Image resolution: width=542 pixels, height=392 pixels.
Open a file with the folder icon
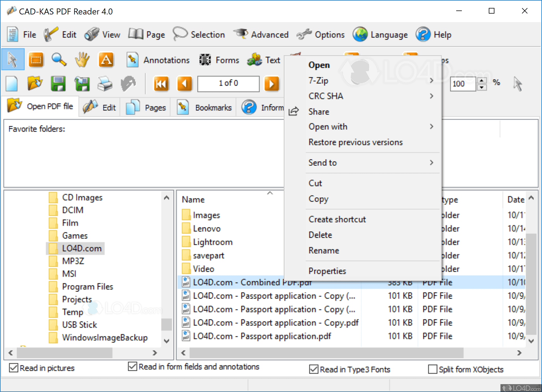click(35, 83)
